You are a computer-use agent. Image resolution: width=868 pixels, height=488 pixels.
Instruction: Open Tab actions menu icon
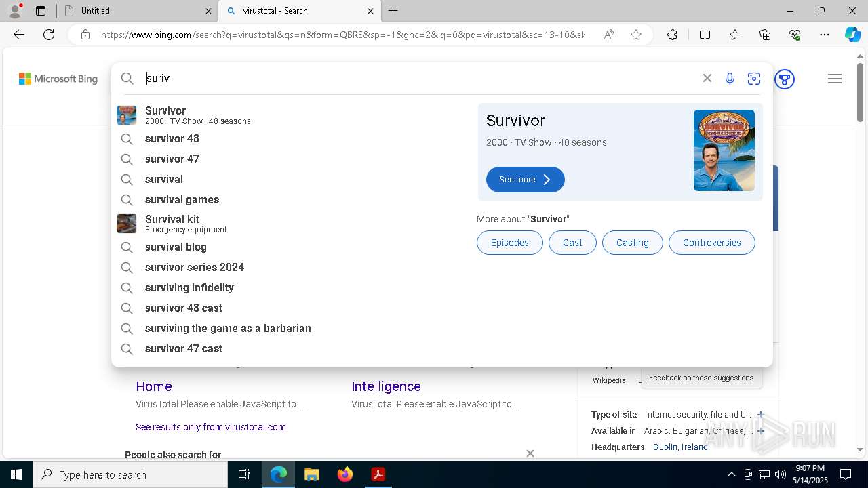point(41,11)
